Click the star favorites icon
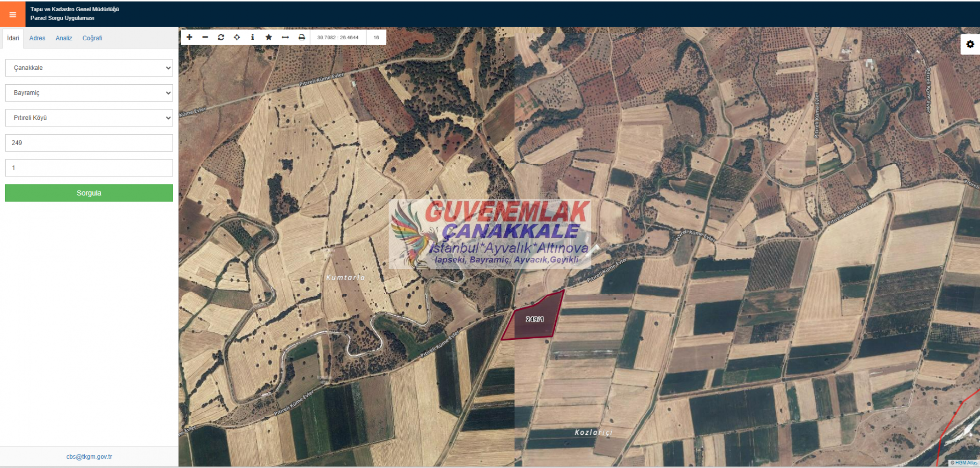 coord(269,37)
